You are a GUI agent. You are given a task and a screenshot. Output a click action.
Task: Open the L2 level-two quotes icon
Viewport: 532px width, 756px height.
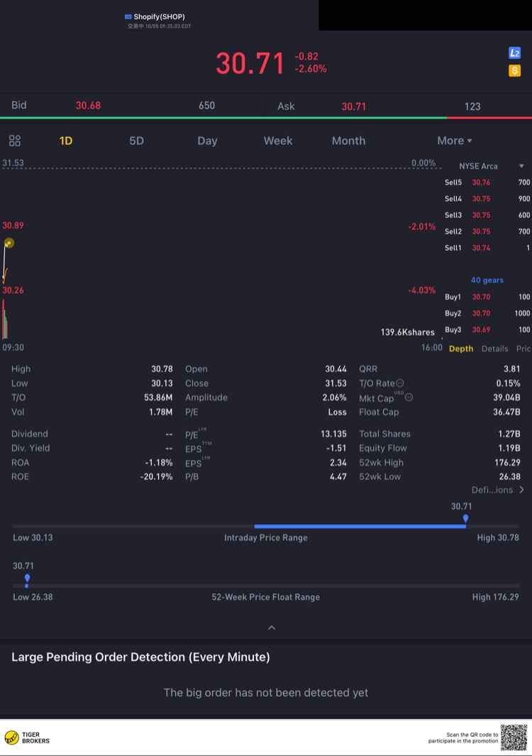pos(514,53)
